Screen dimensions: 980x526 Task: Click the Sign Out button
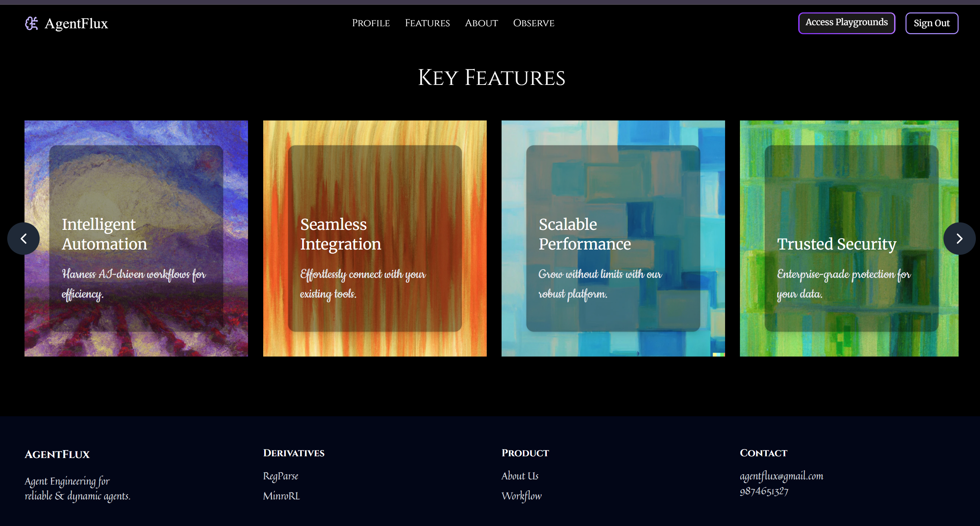[931, 23]
